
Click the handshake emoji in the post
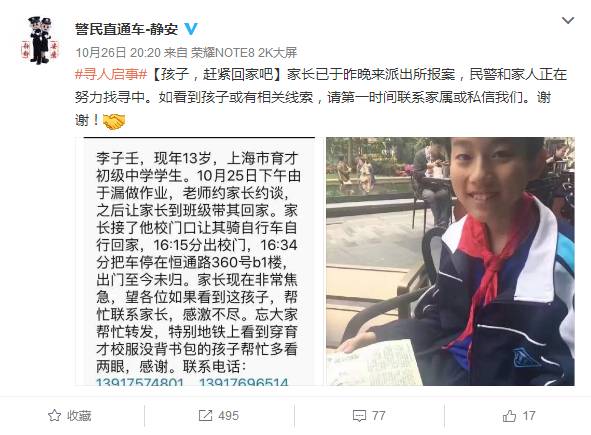click(114, 121)
